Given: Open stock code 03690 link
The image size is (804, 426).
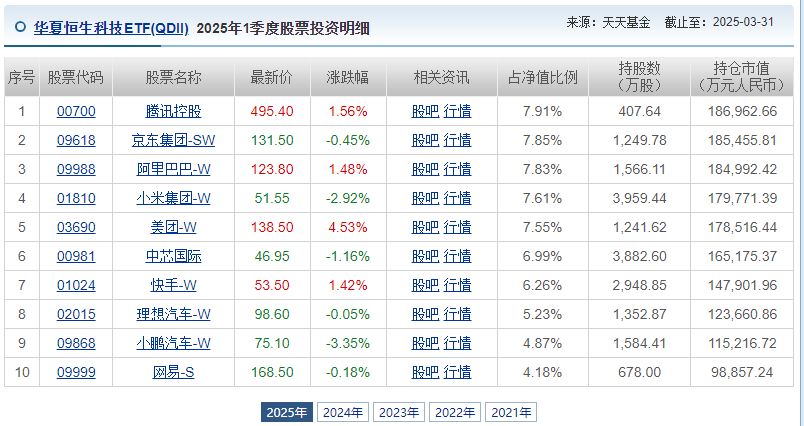Looking at the screenshot, I should click(x=76, y=227).
